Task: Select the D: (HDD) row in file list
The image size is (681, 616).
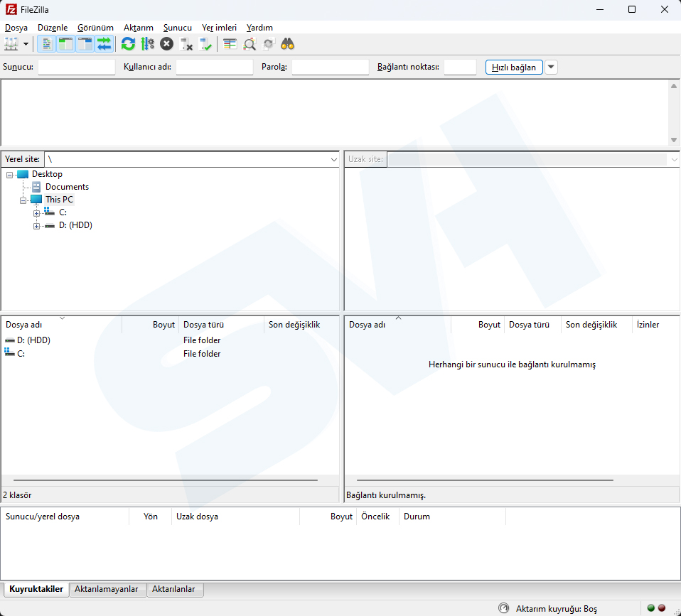Action: (x=171, y=340)
